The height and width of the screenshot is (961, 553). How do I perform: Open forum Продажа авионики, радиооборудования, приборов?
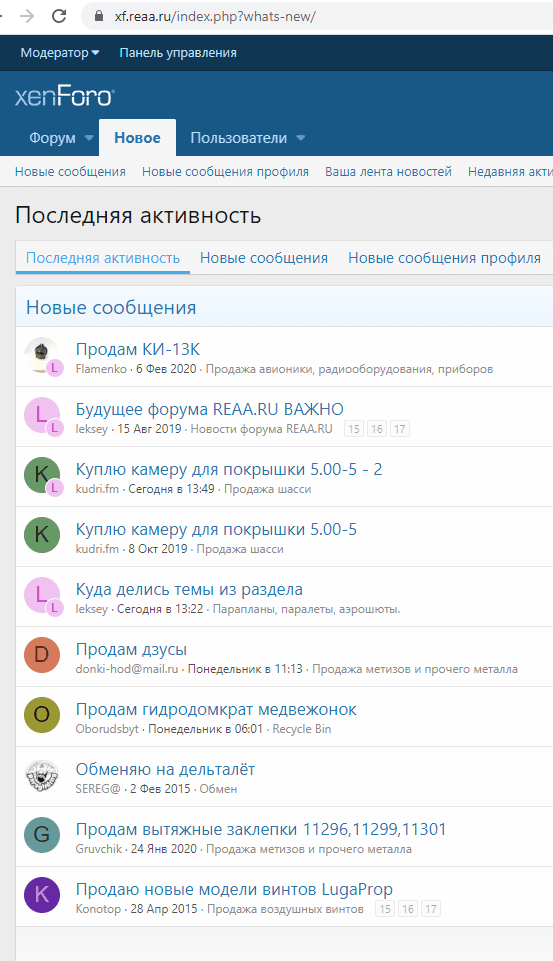(349, 369)
